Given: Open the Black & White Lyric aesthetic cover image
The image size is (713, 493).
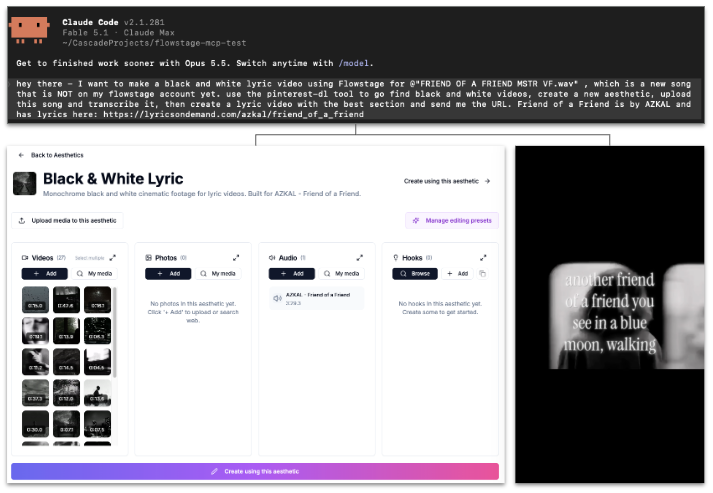Looking at the screenshot, I should (x=25, y=183).
